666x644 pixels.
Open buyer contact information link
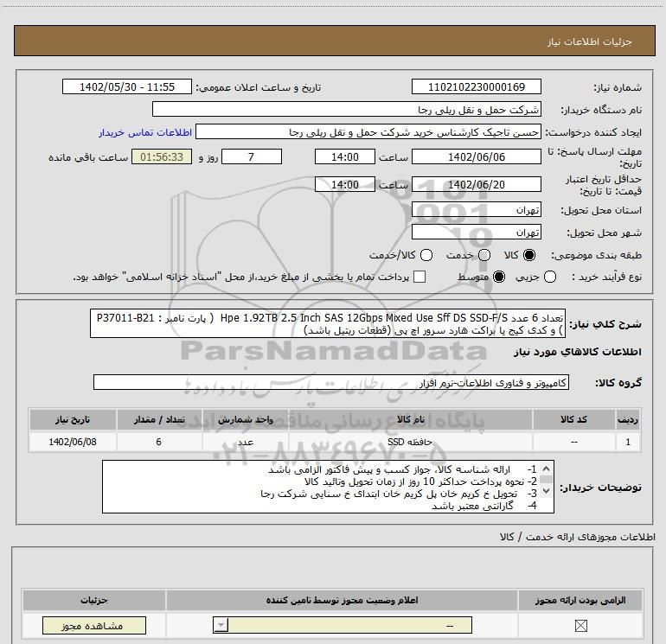[x=145, y=132]
